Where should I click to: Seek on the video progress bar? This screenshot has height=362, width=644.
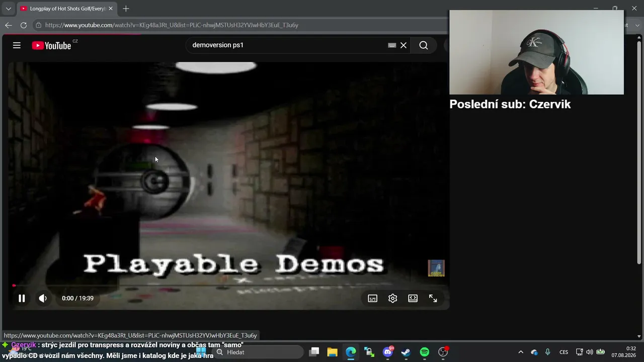[x=228, y=286]
